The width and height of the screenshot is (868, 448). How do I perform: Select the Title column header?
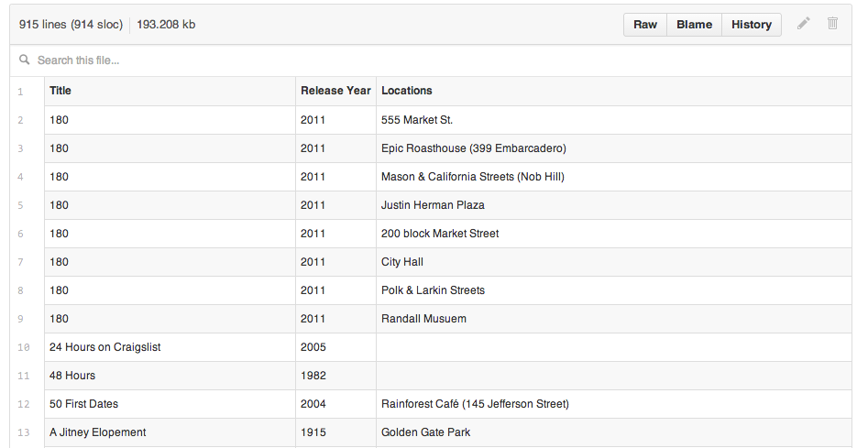coord(60,91)
